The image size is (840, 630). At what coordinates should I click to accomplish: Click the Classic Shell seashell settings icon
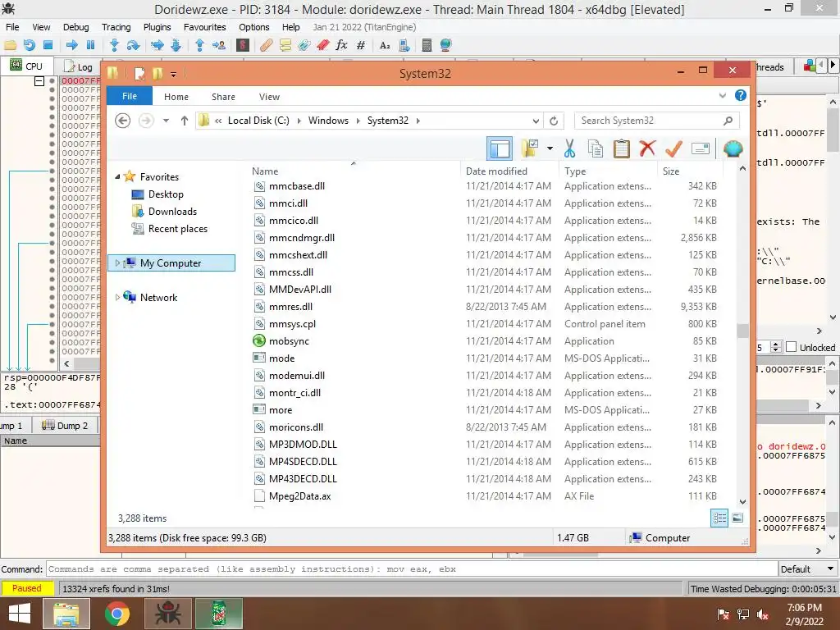[733, 148]
